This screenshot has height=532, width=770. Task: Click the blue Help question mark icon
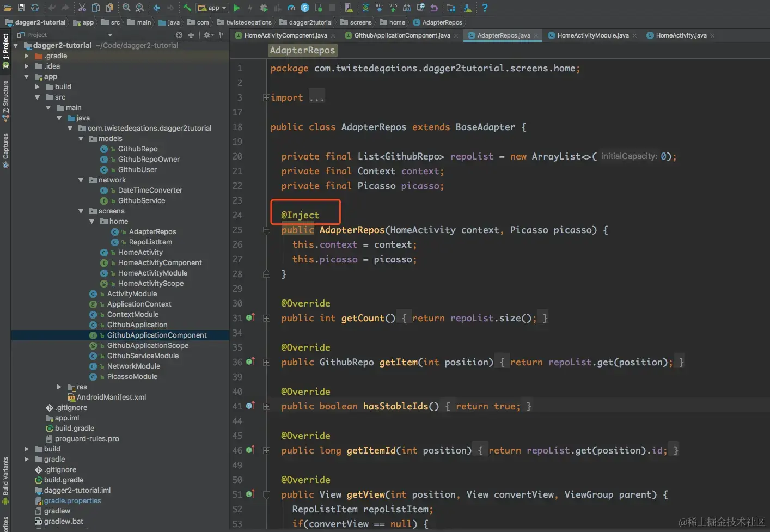[484, 8]
